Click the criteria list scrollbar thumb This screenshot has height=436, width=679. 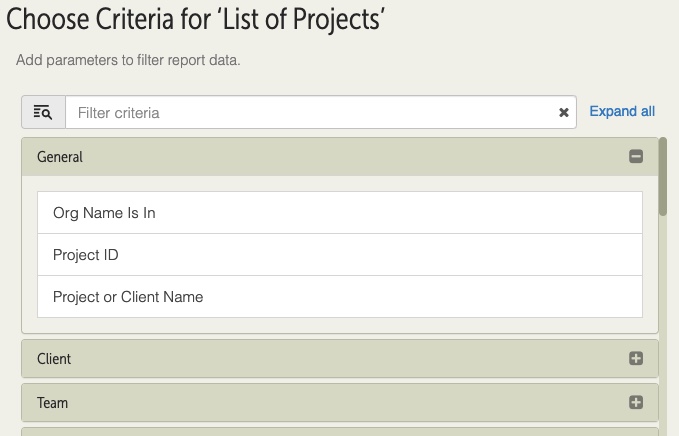pyautogui.click(x=663, y=176)
